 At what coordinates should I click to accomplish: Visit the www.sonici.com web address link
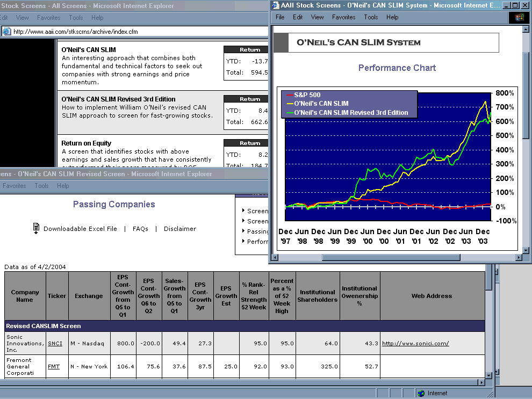tap(415, 343)
